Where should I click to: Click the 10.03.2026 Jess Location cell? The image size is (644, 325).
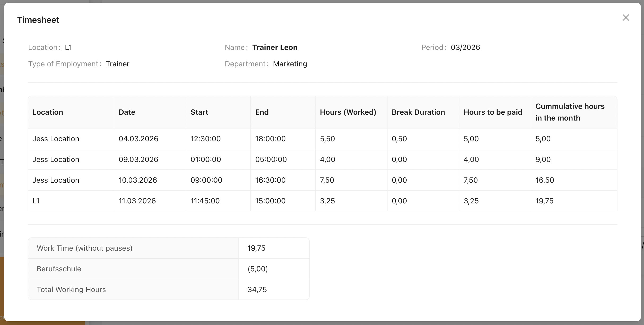click(x=56, y=180)
